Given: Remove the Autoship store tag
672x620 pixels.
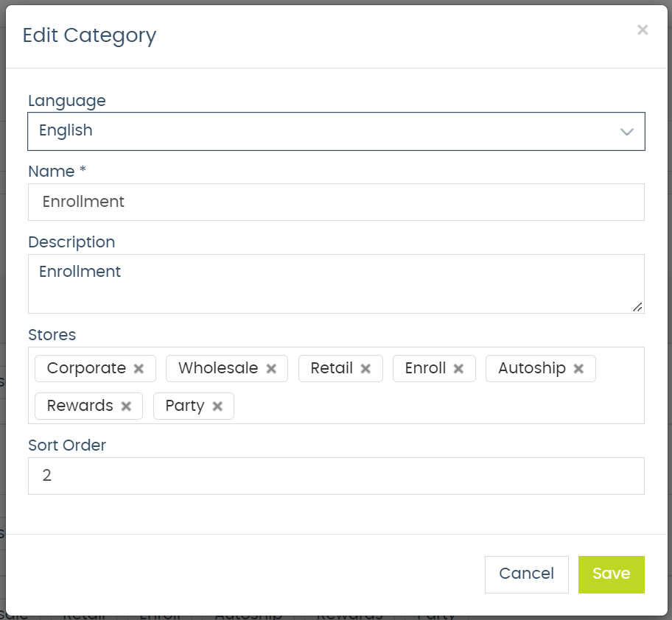Looking at the screenshot, I should pyautogui.click(x=578, y=368).
